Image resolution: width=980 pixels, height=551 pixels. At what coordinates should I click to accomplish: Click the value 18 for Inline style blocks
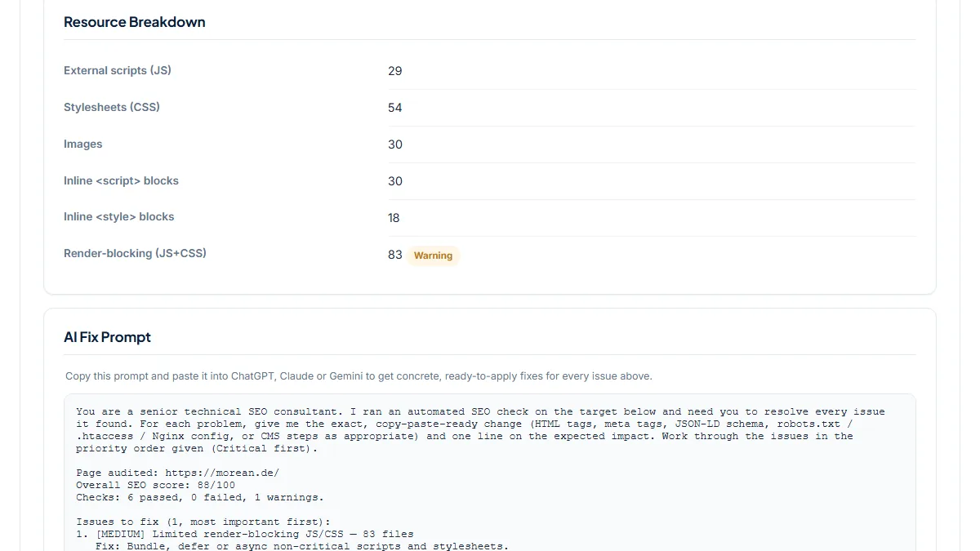coord(395,218)
